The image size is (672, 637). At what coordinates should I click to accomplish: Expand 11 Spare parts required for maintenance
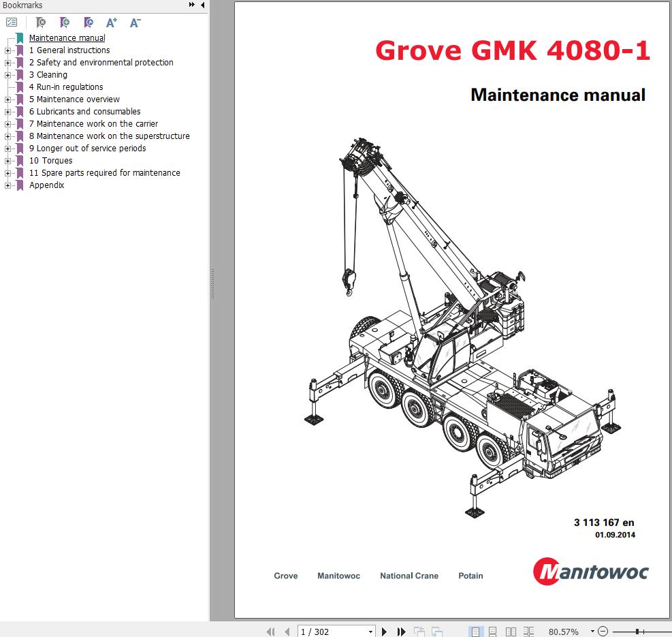[x=7, y=173]
